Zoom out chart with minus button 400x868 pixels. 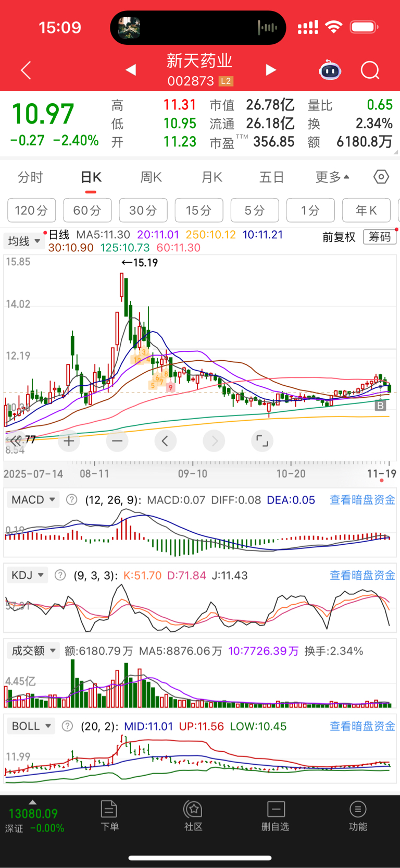coord(117,441)
